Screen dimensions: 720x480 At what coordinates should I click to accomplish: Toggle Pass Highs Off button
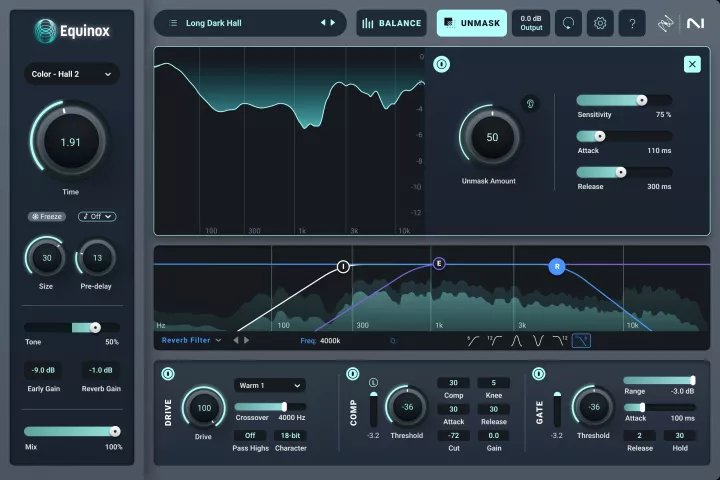[250, 435]
